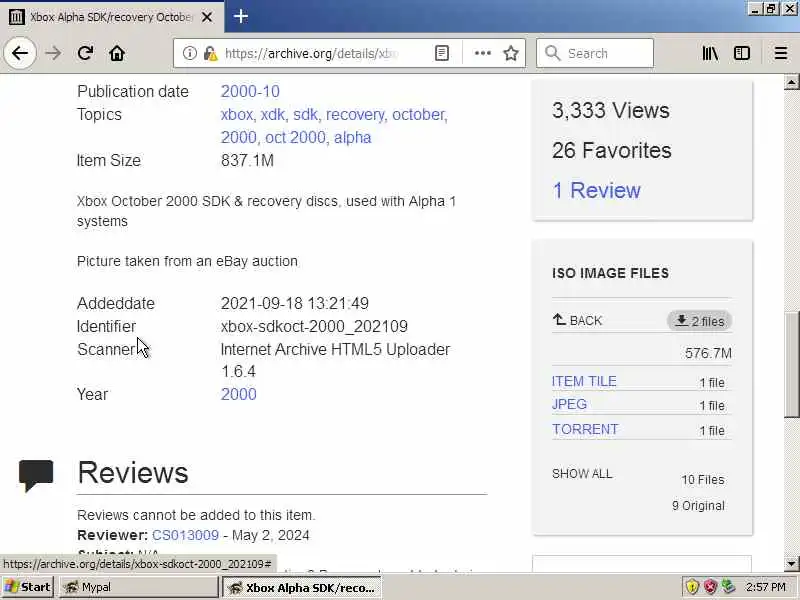Open the browser home page
The width and height of the screenshot is (800, 600).
click(117, 53)
